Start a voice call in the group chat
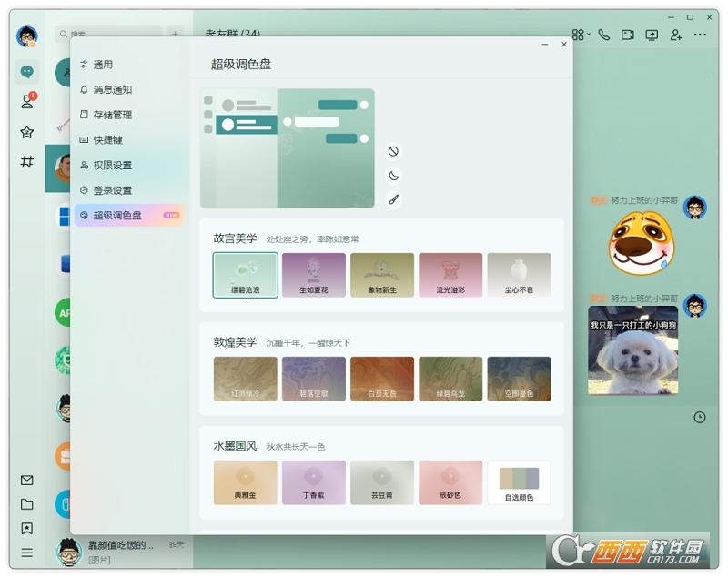The width and height of the screenshot is (728, 578). pyautogui.click(x=603, y=35)
